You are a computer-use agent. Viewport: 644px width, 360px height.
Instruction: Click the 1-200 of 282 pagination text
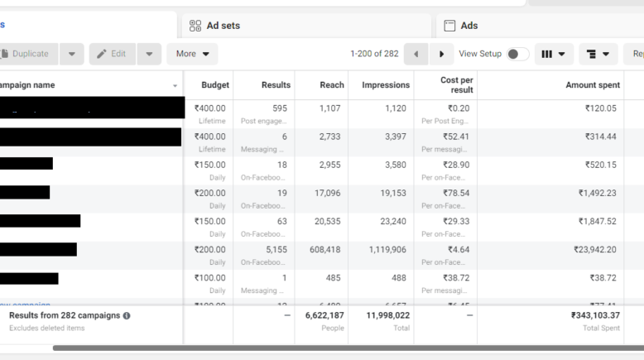pos(374,54)
